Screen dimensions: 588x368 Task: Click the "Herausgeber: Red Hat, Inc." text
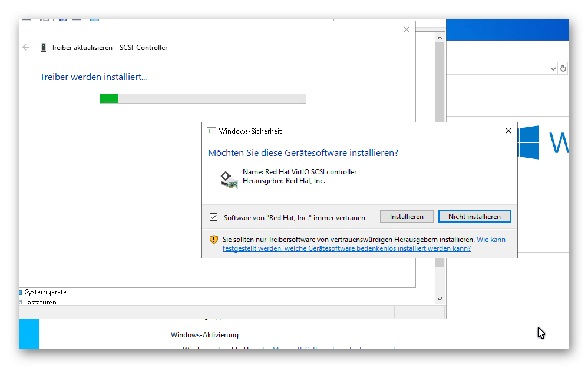[x=284, y=181]
